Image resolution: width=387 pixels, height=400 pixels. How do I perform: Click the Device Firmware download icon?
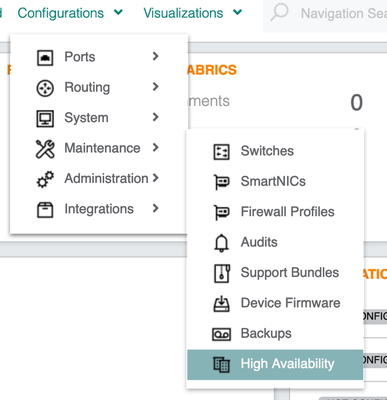221,303
